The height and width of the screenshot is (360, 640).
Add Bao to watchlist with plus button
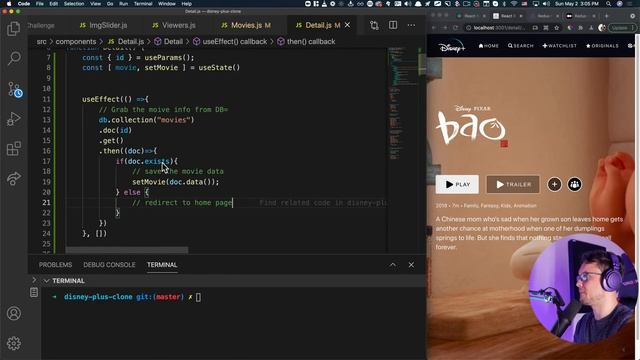click(554, 184)
